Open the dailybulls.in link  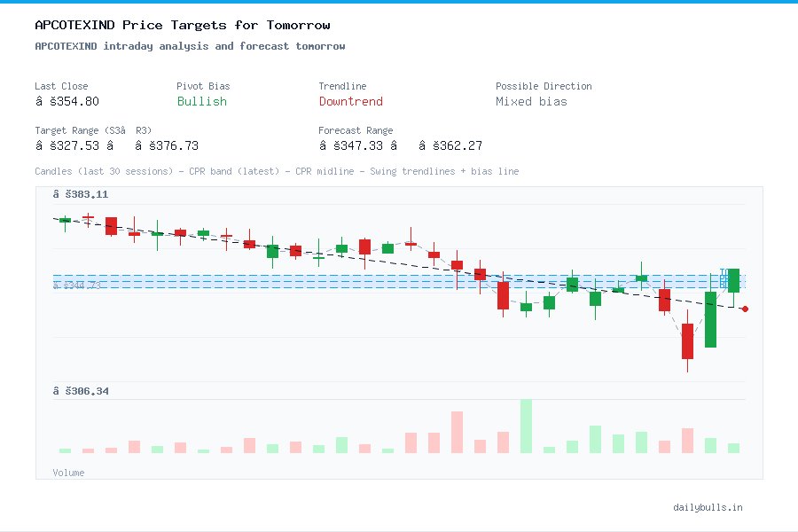pos(708,507)
